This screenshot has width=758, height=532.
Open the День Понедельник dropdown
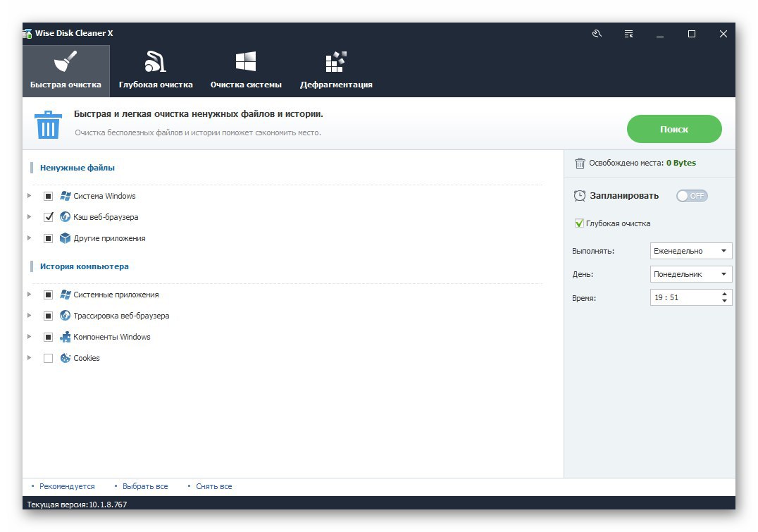(x=691, y=274)
